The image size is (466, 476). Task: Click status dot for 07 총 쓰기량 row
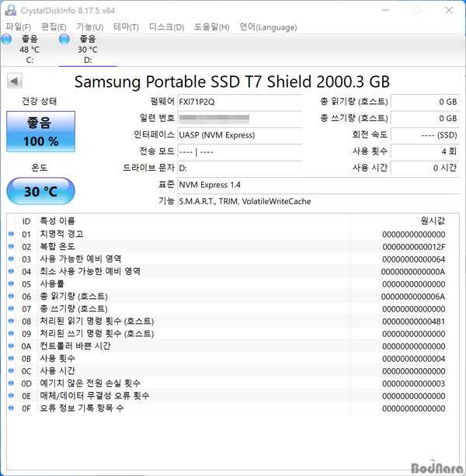(x=11, y=308)
